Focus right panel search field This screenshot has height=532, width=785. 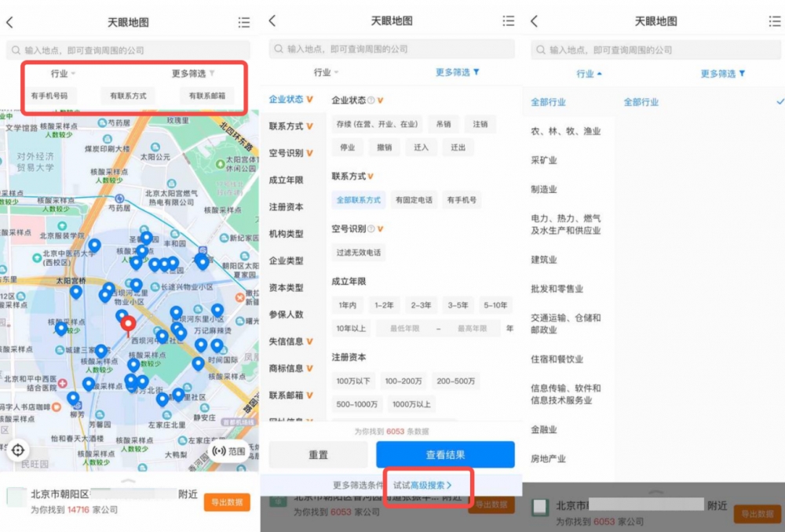657,49
